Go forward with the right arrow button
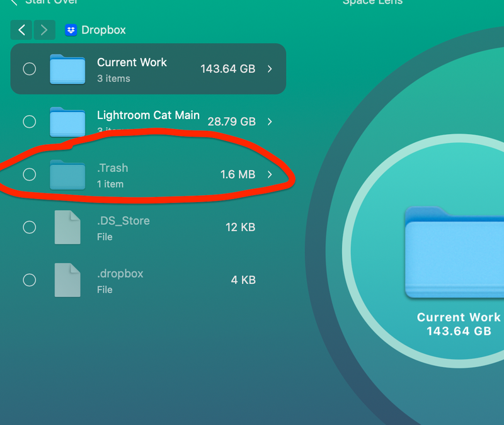Screen dimensions: 504x425 click(43, 30)
